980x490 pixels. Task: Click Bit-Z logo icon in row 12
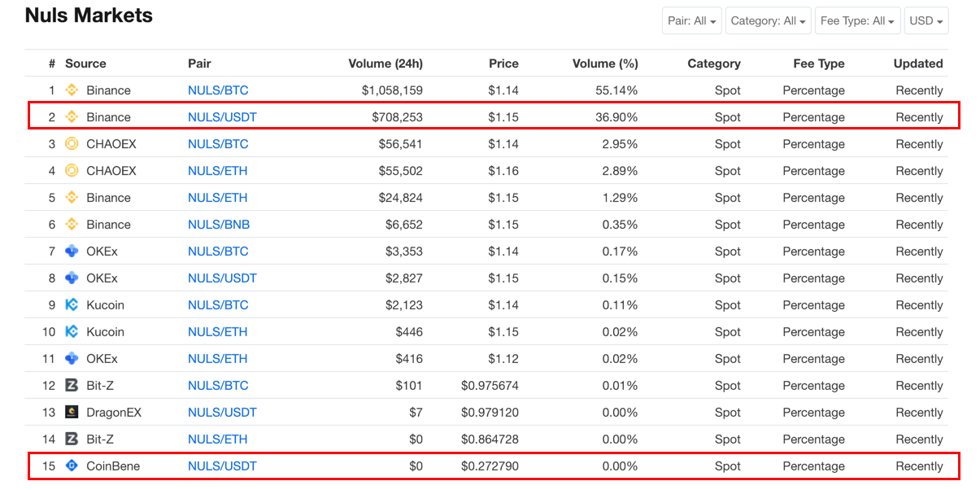(x=72, y=386)
